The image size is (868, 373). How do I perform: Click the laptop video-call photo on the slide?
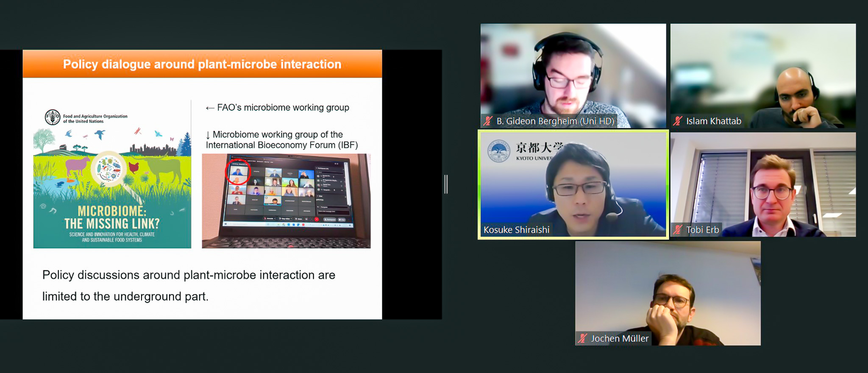[286, 201]
